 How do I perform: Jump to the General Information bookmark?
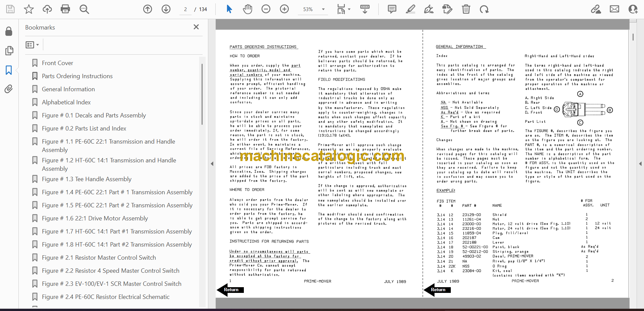pyautogui.click(x=68, y=89)
